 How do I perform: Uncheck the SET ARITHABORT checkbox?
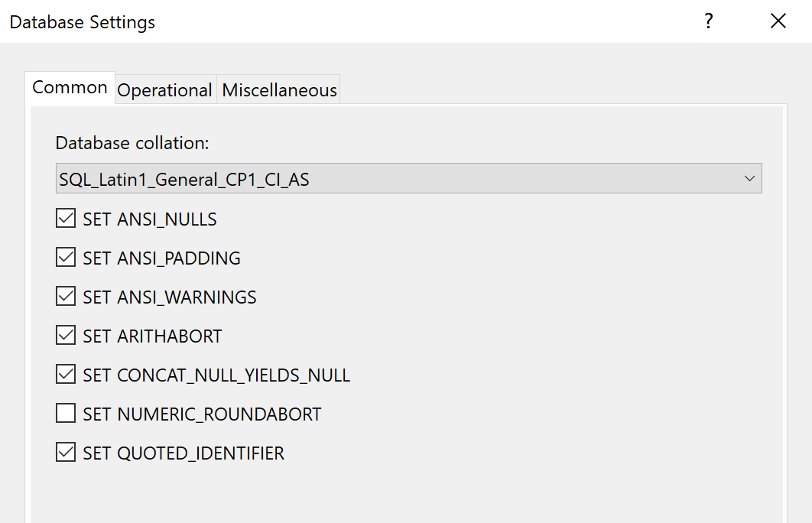coord(66,336)
